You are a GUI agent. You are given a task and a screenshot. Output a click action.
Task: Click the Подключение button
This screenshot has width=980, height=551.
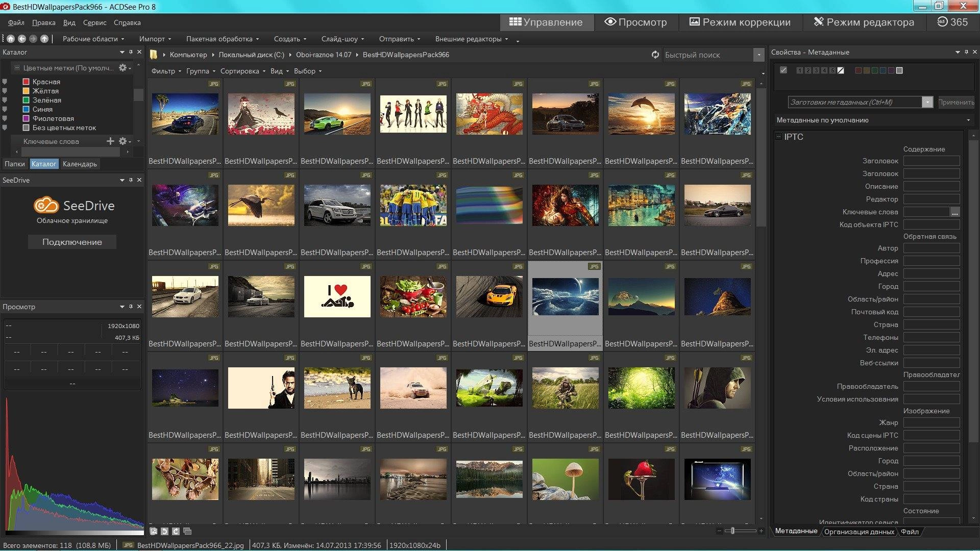tap(72, 242)
